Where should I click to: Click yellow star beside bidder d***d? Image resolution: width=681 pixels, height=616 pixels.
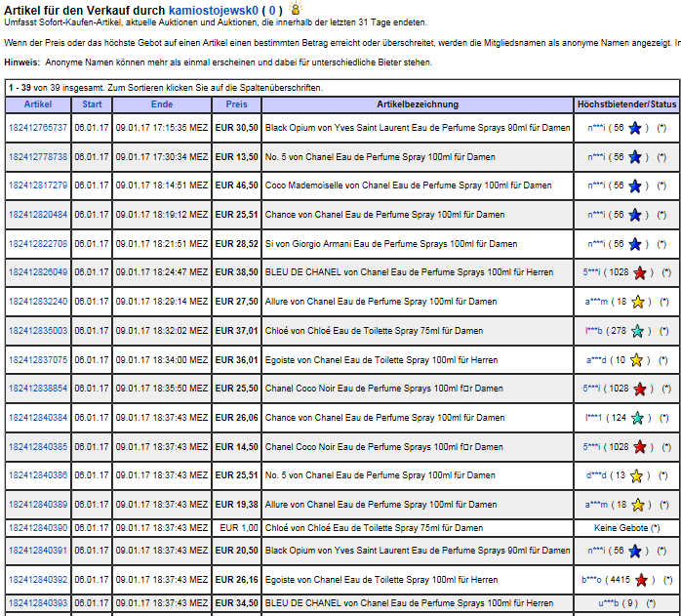pyautogui.click(x=636, y=475)
